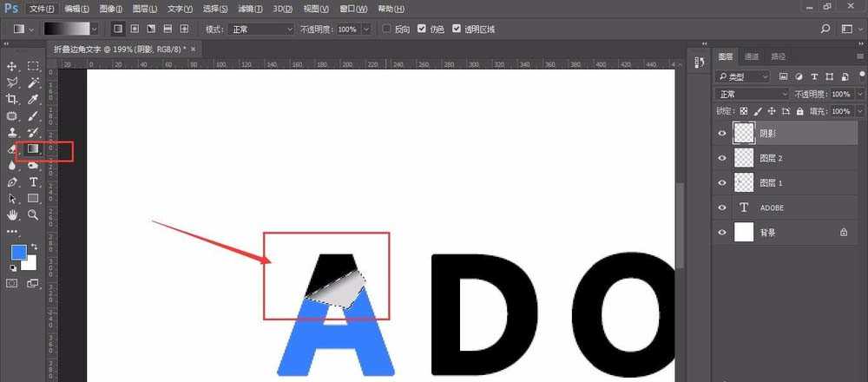Select the Polygonal Lasso tool

tap(11, 83)
